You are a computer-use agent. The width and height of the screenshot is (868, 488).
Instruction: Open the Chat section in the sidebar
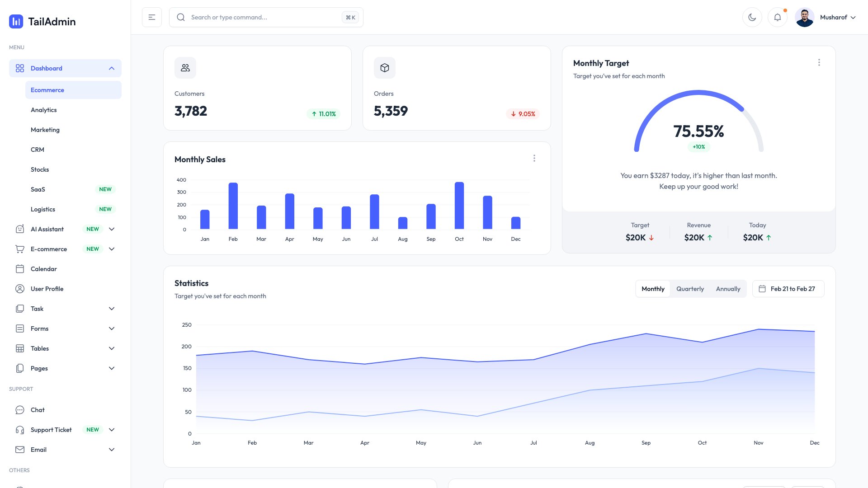pyautogui.click(x=37, y=410)
